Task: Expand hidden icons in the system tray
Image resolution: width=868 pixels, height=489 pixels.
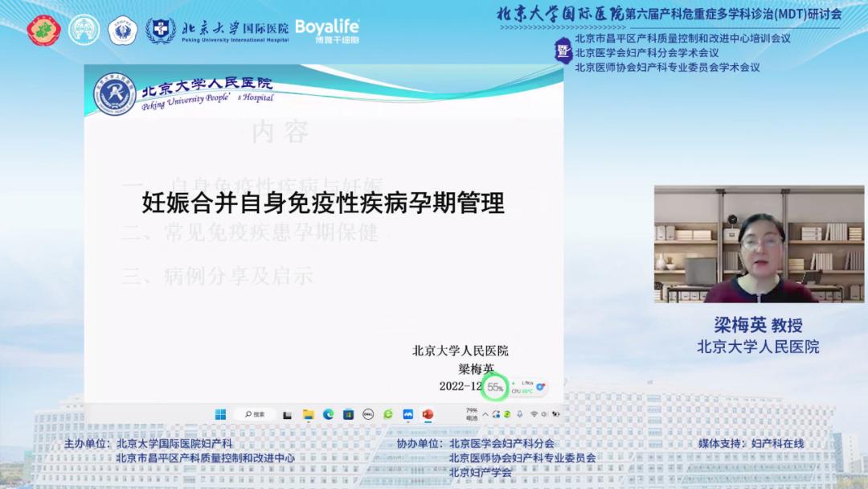Action: 485,413
